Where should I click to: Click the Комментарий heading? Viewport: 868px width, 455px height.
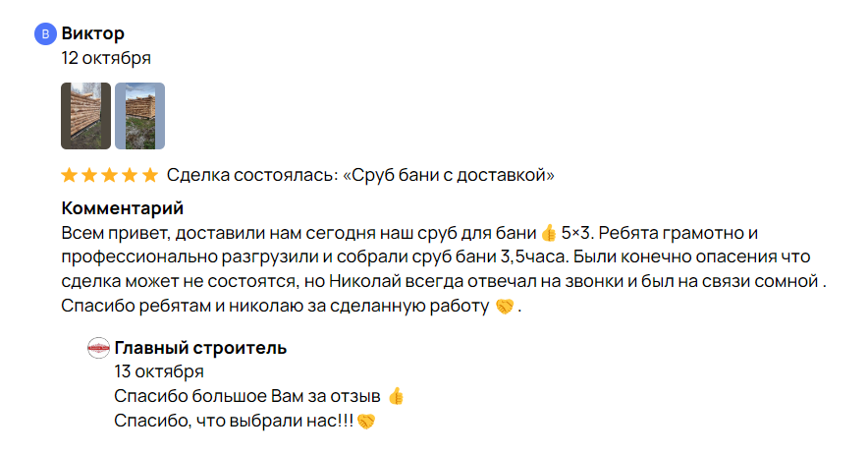[x=123, y=207]
